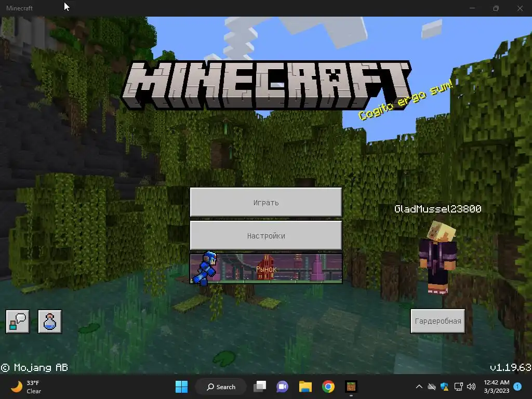Click the Играть play button
The width and height of the screenshot is (532, 399).
265,202
